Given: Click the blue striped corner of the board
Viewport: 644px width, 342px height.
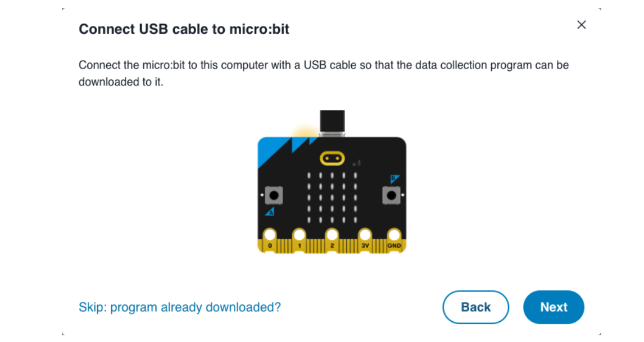Looking at the screenshot, I should coord(273,149).
